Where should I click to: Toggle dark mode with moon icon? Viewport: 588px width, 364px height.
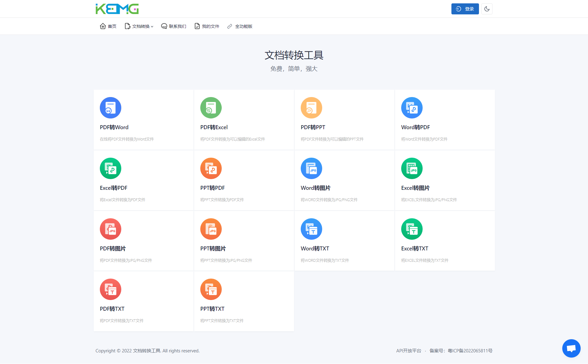click(x=487, y=9)
